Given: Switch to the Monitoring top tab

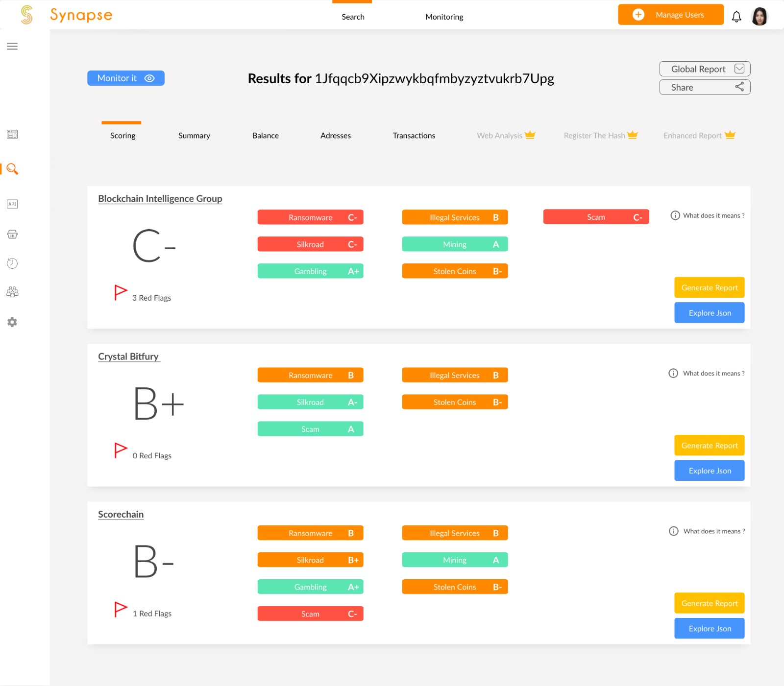Looking at the screenshot, I should point(444,17).
